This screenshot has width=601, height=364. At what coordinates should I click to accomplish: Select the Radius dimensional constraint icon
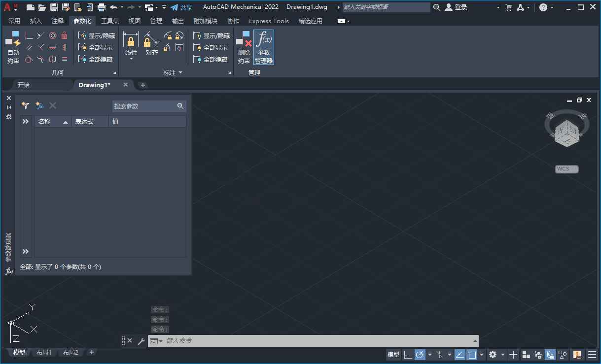point(168,35)
